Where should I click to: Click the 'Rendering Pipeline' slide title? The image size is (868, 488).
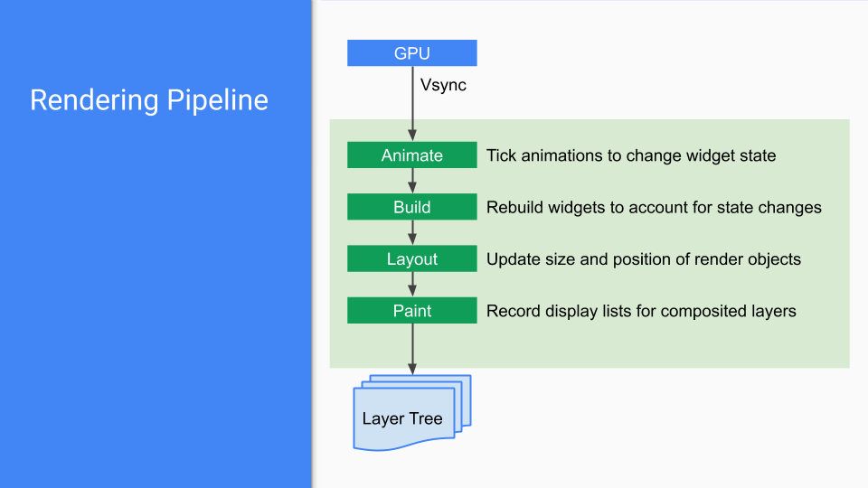pyautogui.click(x=149, y=100)
